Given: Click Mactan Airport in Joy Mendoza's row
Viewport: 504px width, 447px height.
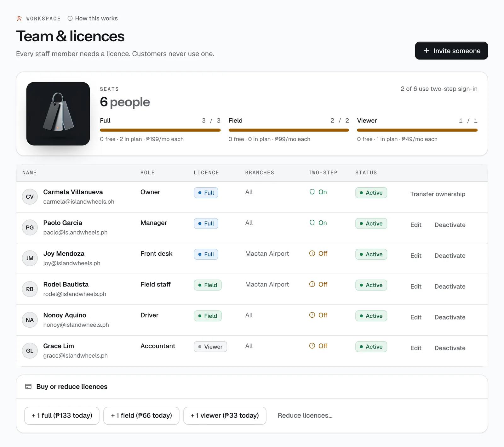Looking at the screenshot, I should pos(267,254).
